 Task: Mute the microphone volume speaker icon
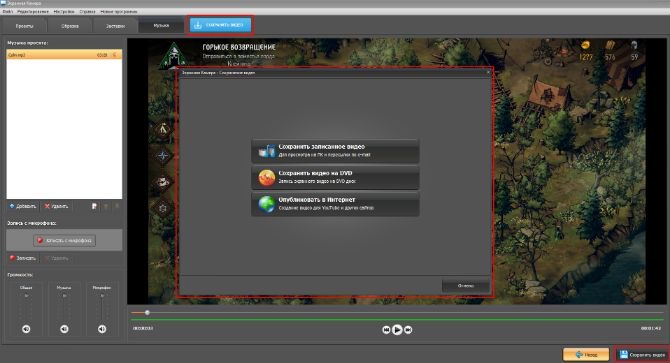[x=102, y=329]
